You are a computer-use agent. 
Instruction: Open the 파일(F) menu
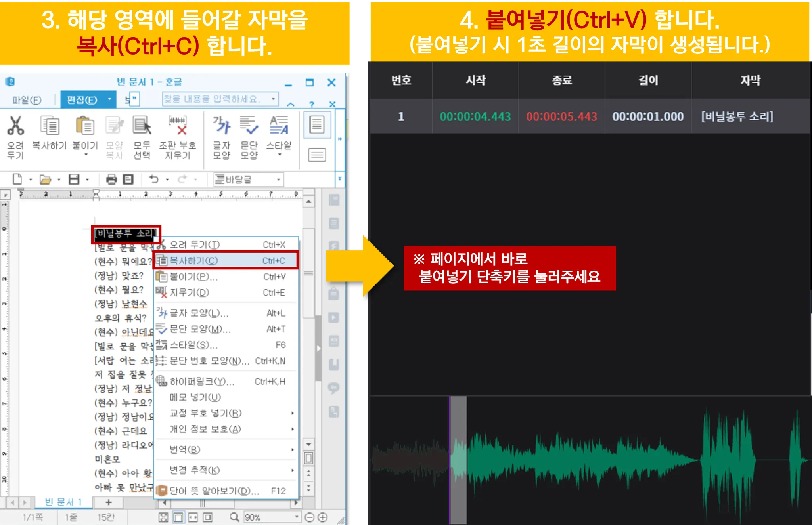tap(27, 100)
